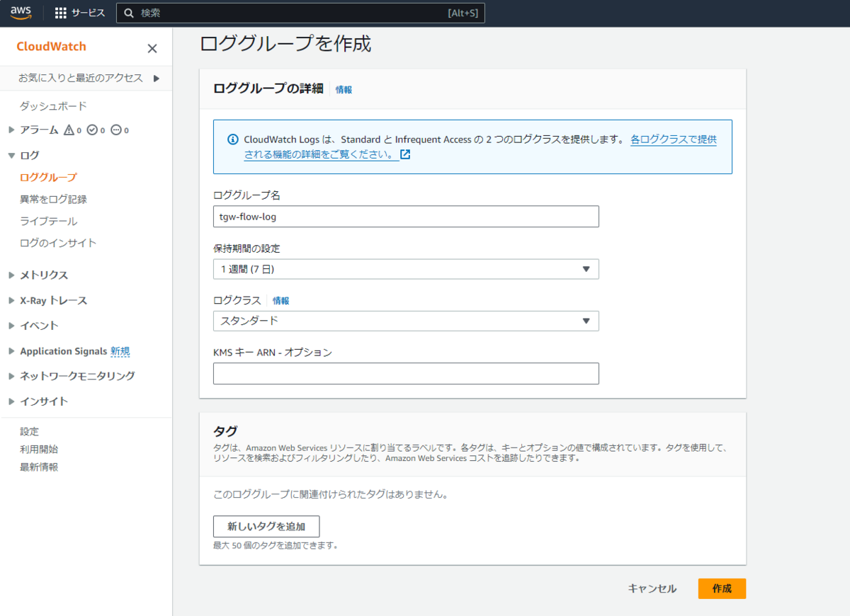This screenshot has height=616, width=850.
Task: Open the retention period dropdown
Action: click(406, 269)
